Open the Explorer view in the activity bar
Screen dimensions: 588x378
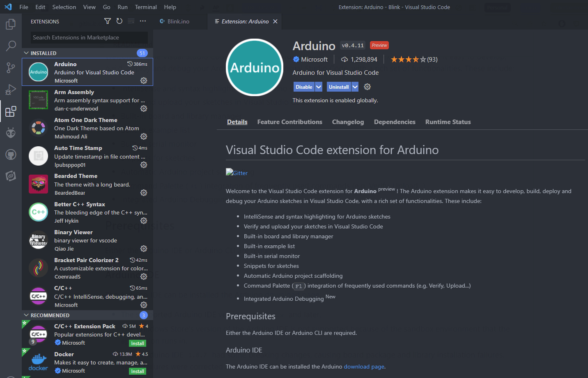[x=11, y=24]
